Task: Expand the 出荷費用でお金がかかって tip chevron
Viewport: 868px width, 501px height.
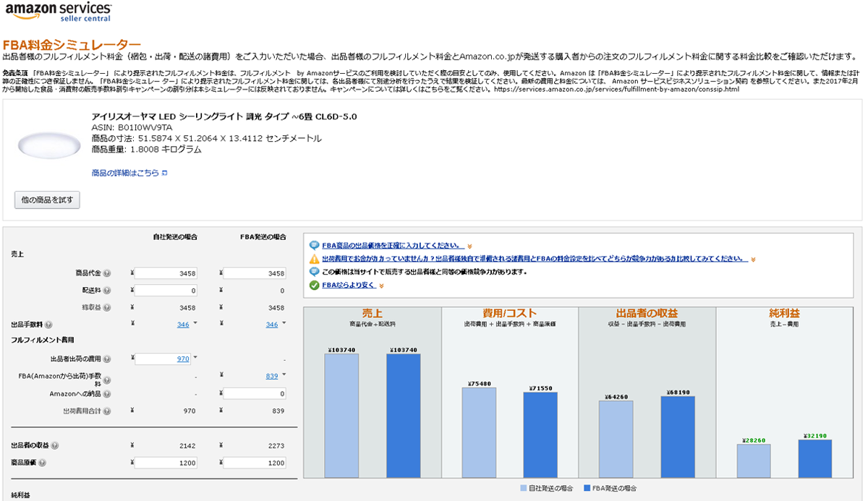Action: click(753, 260)
